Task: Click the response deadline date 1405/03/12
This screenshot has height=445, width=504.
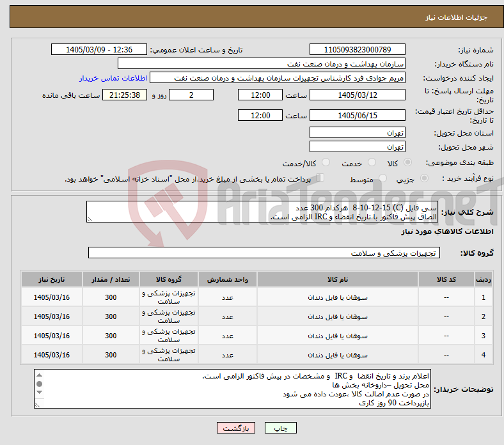Action: 357,95
